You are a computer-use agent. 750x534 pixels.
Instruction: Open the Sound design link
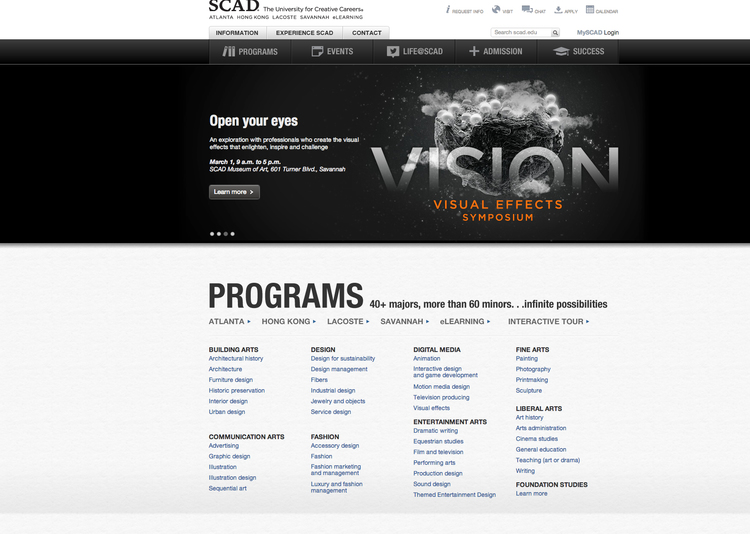(432, 484)
